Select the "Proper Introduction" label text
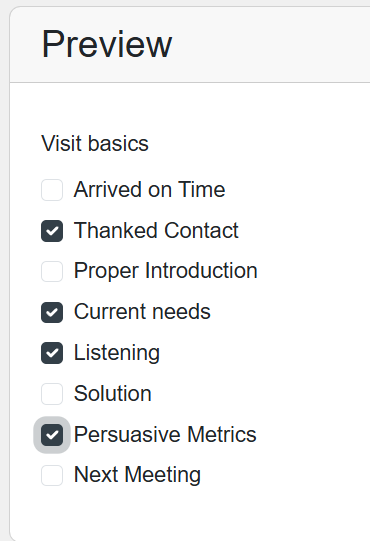 point(166,270)
